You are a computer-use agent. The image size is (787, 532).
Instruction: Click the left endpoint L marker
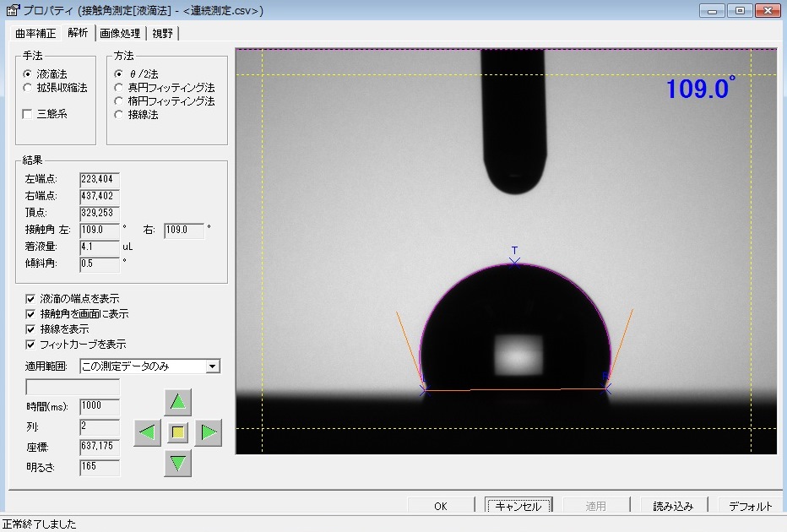425,389
